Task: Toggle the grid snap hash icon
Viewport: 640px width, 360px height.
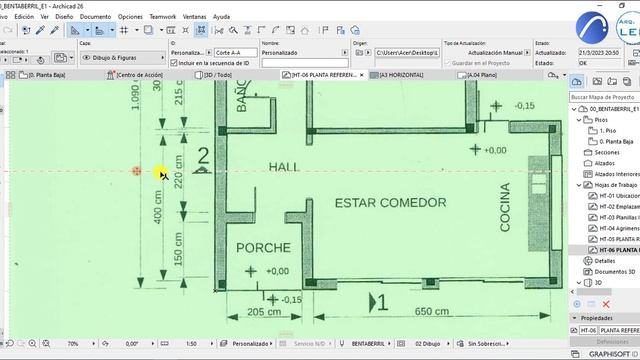Action: click(124, 30)
